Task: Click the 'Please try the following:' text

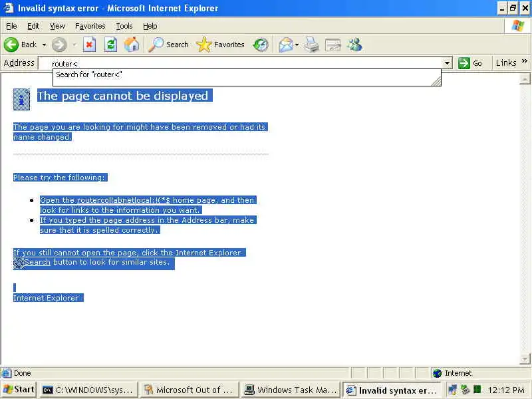Action: click(59, 178)
